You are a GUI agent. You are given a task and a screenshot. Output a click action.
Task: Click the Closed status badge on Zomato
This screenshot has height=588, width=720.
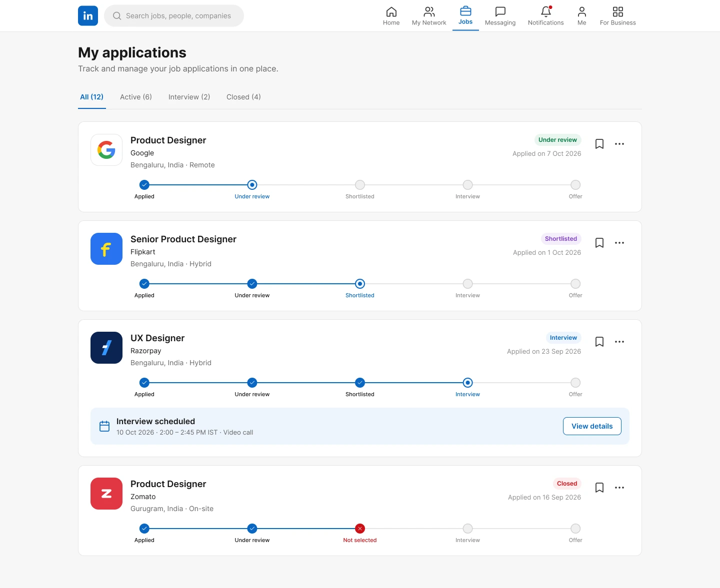coord(567,484)
